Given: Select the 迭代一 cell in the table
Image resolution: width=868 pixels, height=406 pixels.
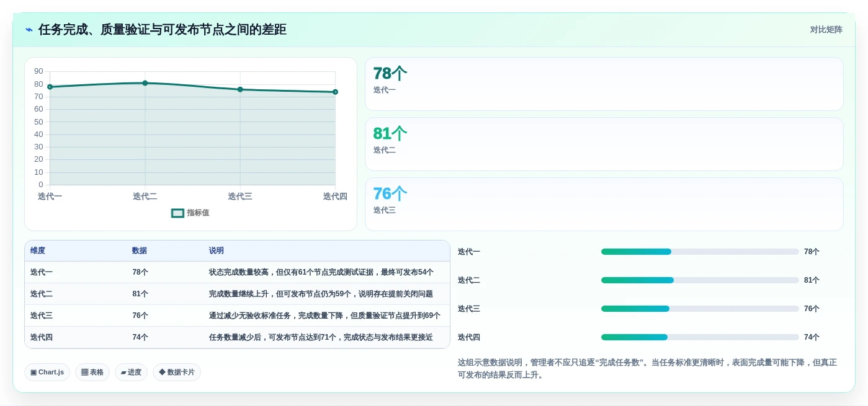Looking at the screenshot, I should tap(42, 273).
